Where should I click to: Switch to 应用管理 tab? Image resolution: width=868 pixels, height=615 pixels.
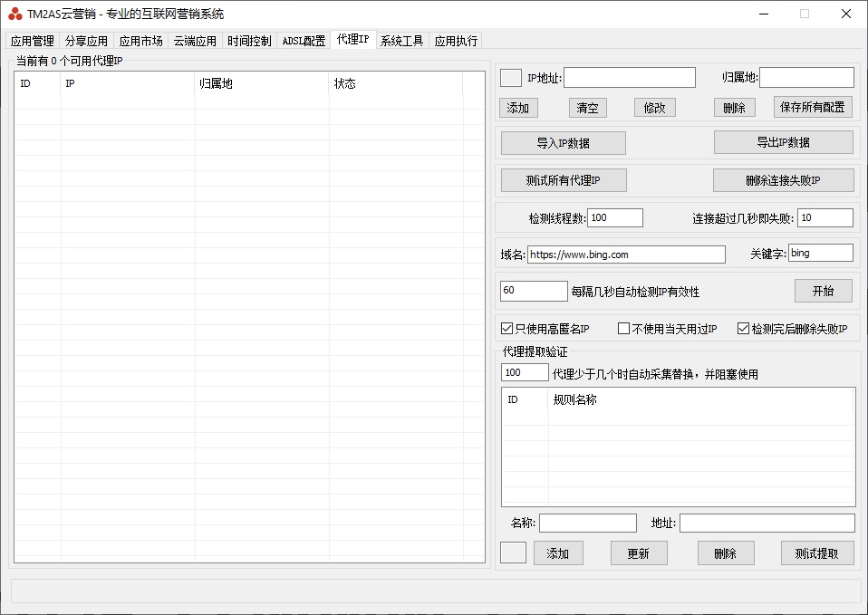click(x=33, y=41)
